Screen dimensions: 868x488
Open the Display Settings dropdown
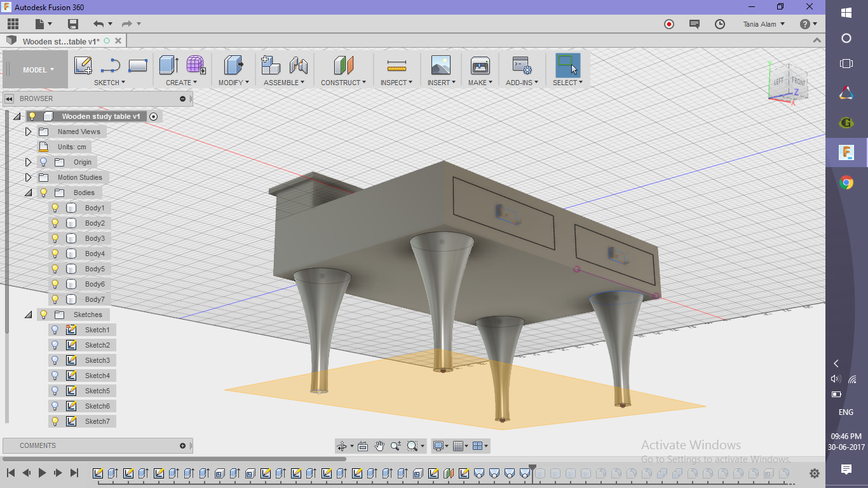[x=440, y=446]
